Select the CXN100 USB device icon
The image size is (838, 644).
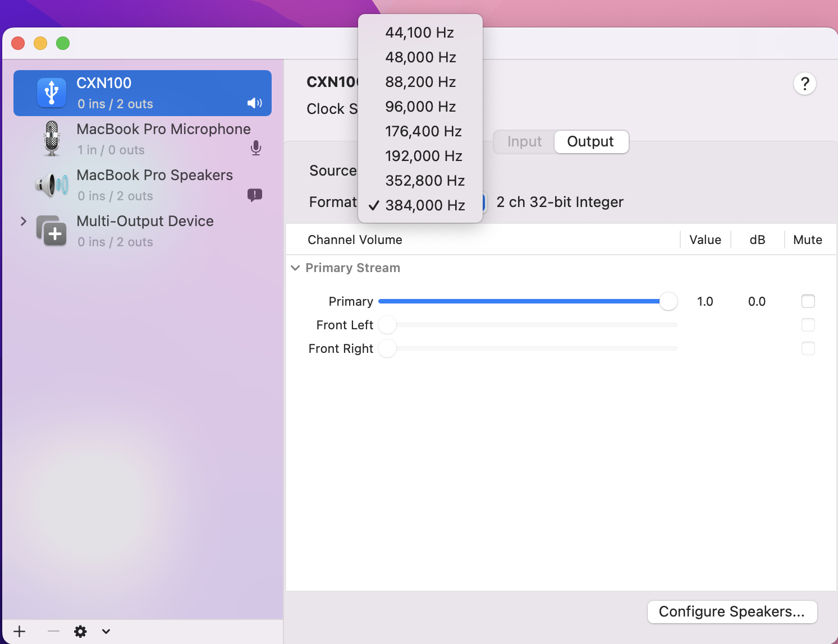pyautogui.click(x=51, y=93)
